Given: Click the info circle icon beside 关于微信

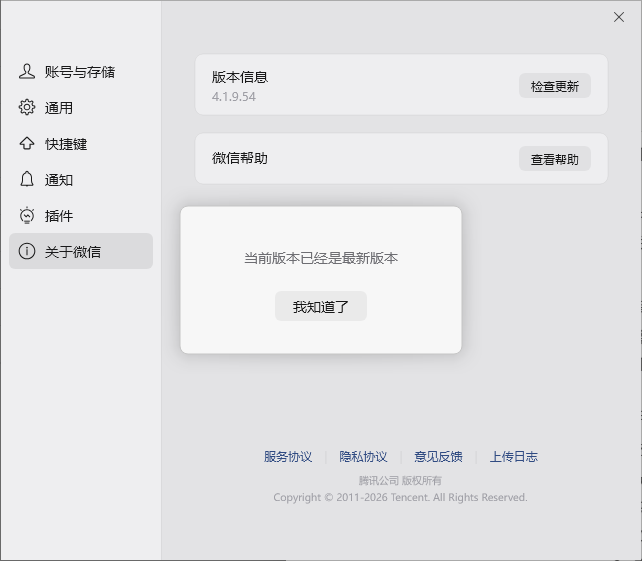Looking at the screenshot, I should click(27, 251).
